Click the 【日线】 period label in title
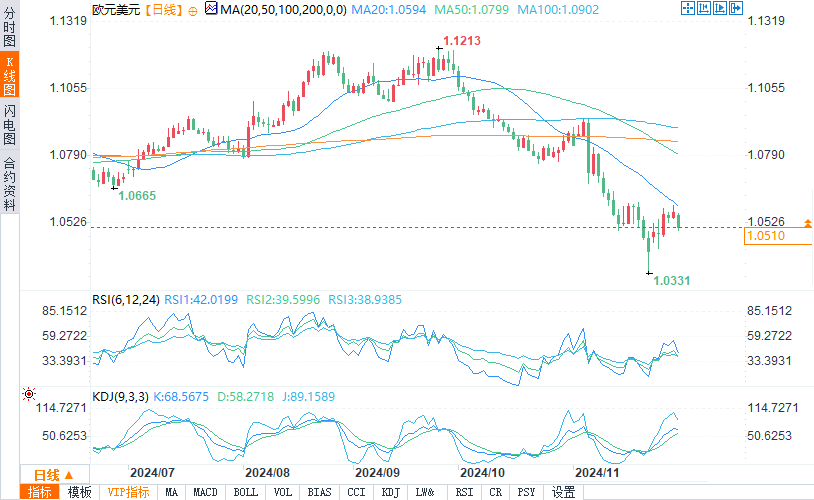 pyautogui.click(x=164, y=10)
